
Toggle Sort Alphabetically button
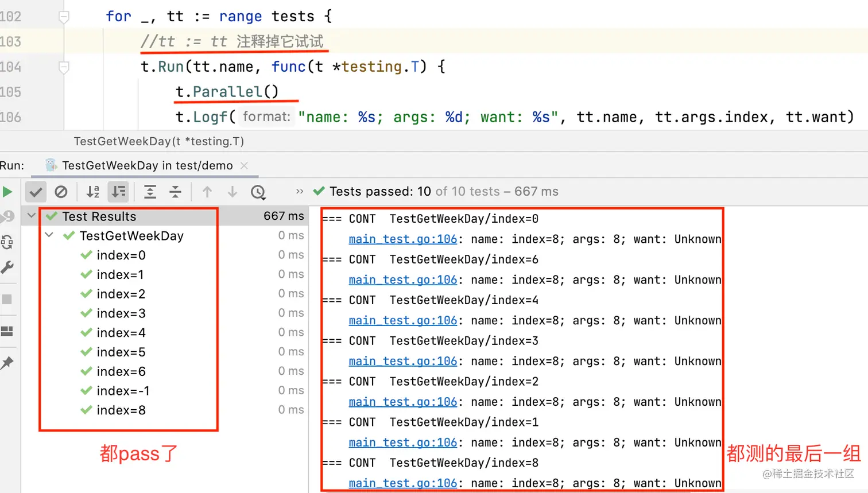pos(92,192)
